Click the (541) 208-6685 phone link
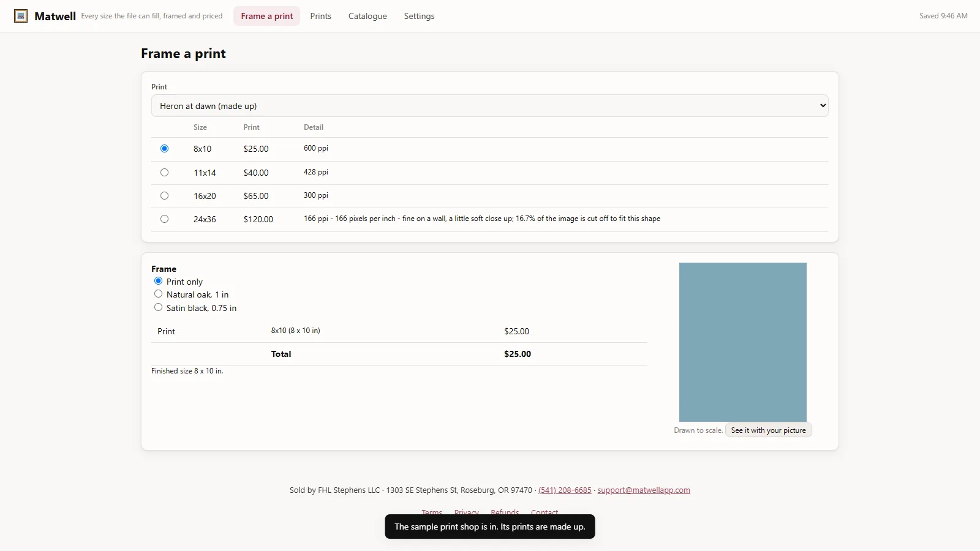Viewport: 980px width, 551px height. [x=565, y=490]
